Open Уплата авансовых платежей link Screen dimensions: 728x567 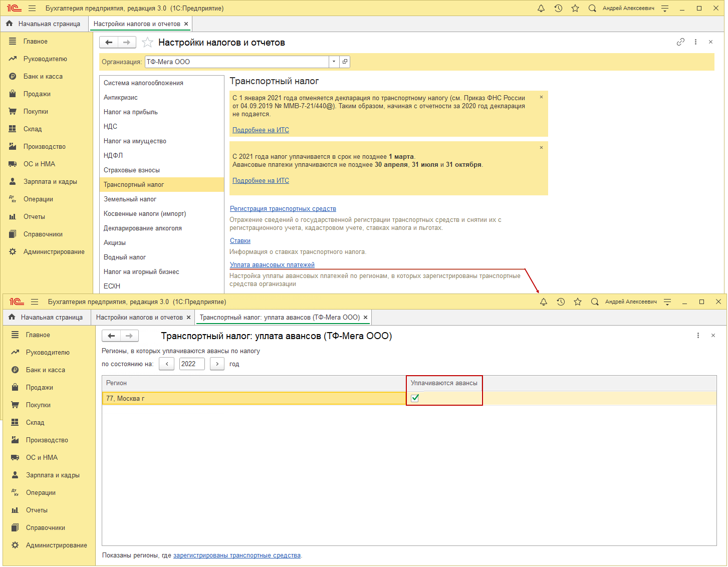click(272, 265)
